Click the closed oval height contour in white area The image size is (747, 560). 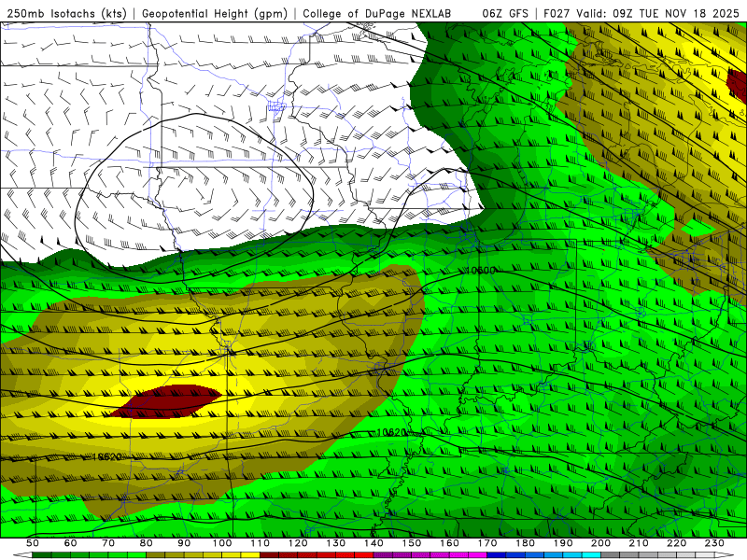pos(195,197)
